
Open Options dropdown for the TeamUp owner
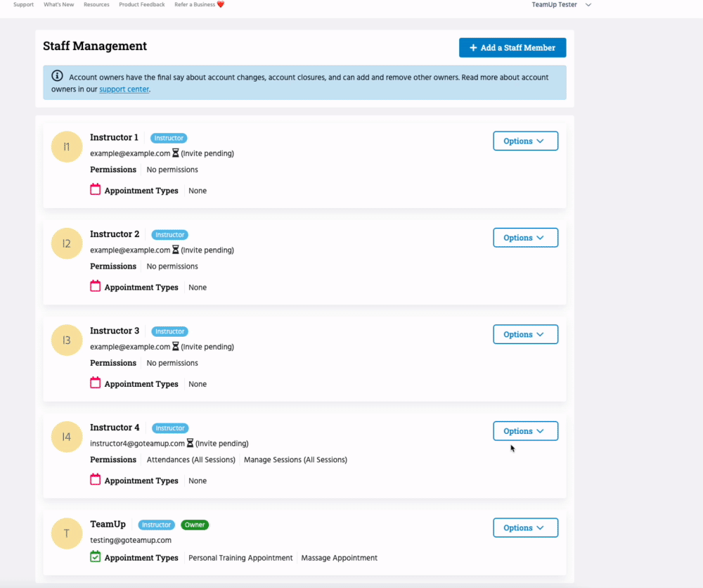pos(525,528)
